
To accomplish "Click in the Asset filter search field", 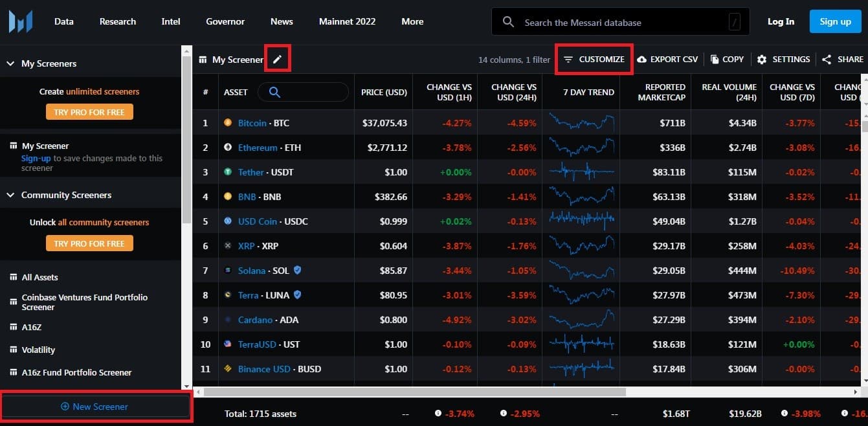I will point(303,92).
